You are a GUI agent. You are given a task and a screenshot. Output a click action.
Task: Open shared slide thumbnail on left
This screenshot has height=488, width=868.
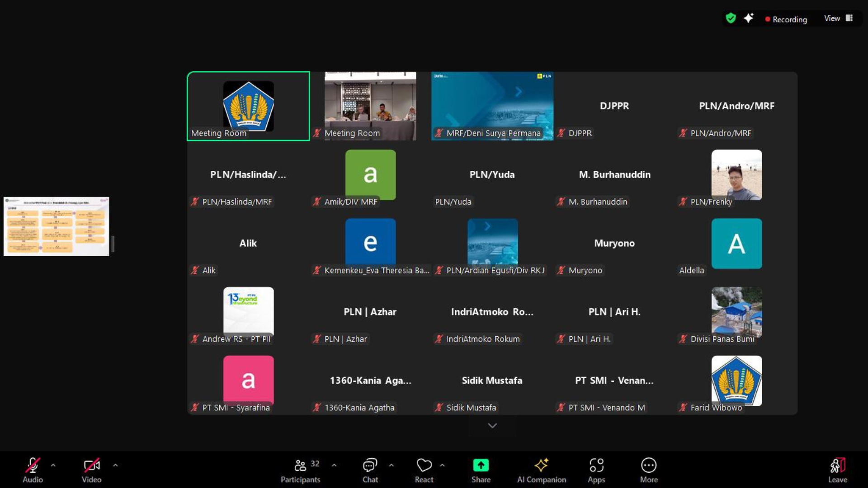tap(57, 226)
